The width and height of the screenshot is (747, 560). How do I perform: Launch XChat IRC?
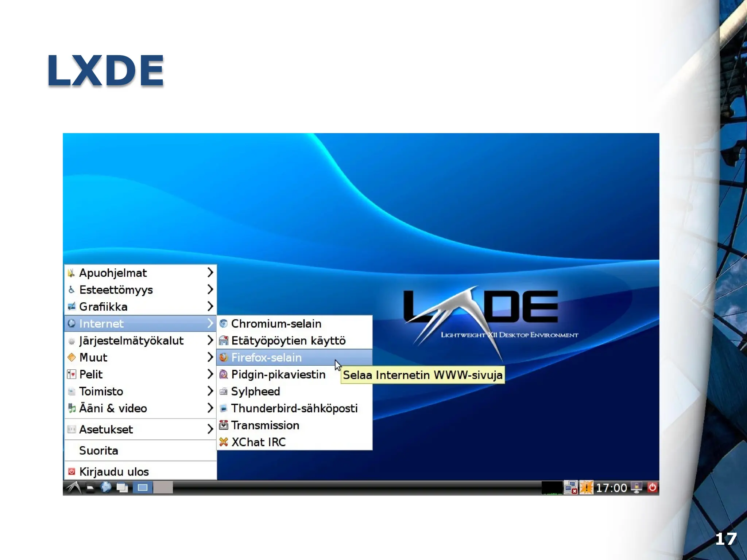point(294,442)
